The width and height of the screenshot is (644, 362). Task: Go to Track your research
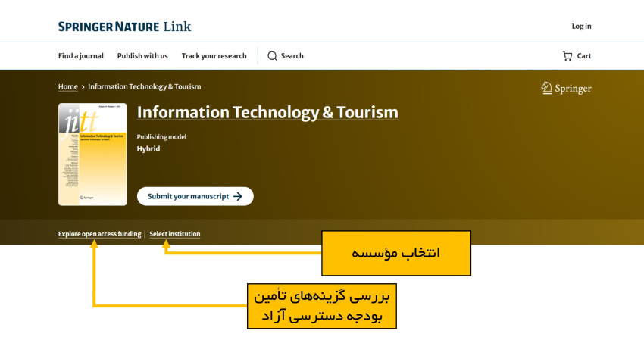(x=214, y=56)
